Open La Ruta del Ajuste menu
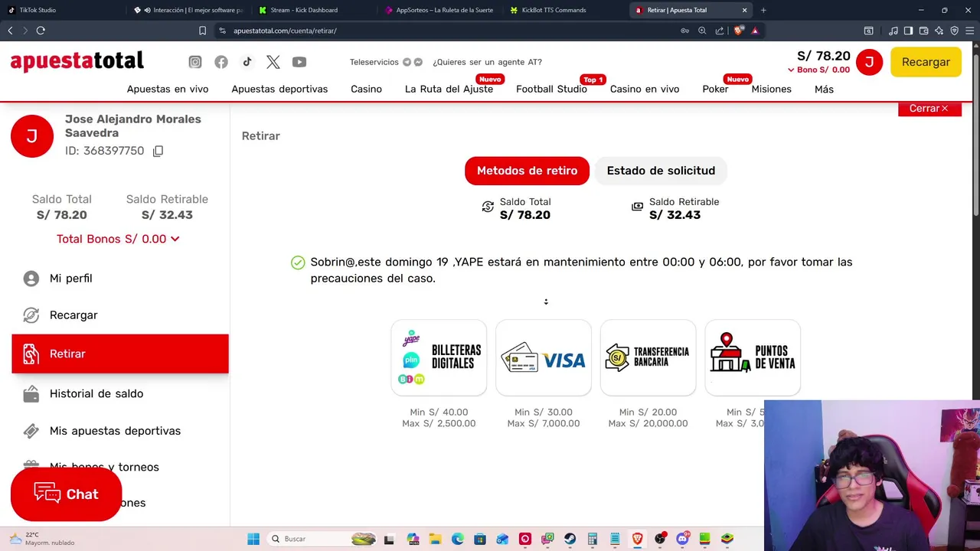 (449, 89)
